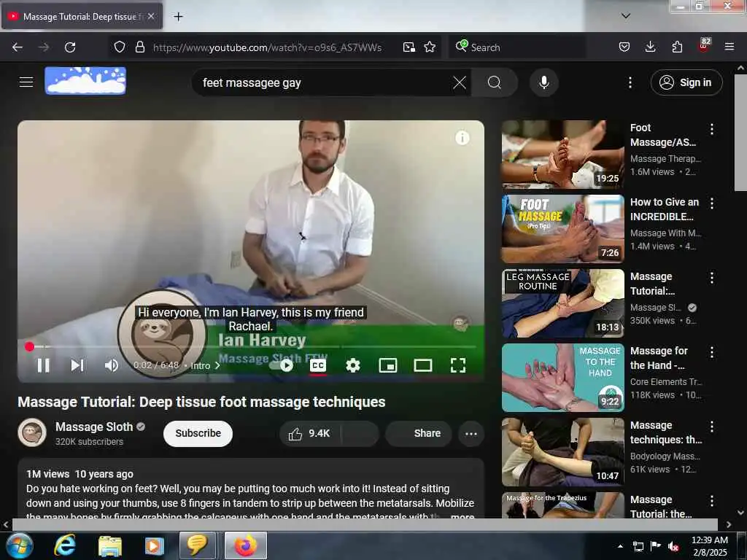Like the video, 9.4K
The image size is (747, 560).
(309, 433)
